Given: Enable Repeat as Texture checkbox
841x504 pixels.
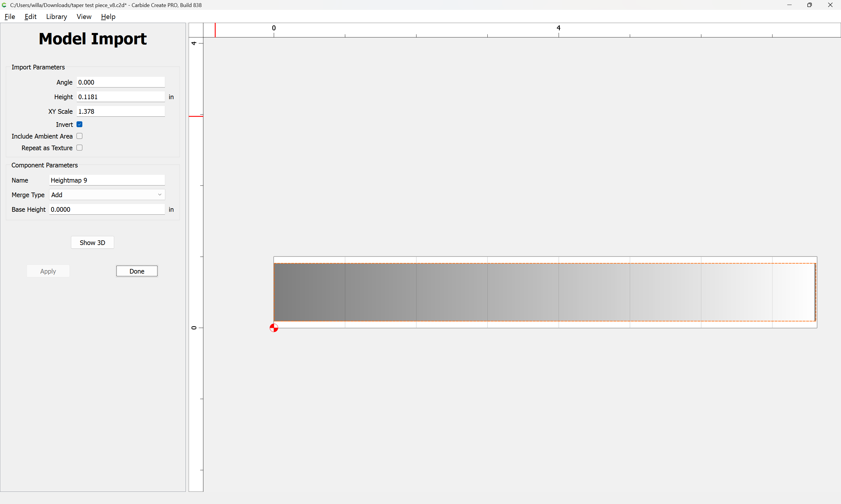Looking at the screenshot, I should pyautogui.click(x=79, y=148).
